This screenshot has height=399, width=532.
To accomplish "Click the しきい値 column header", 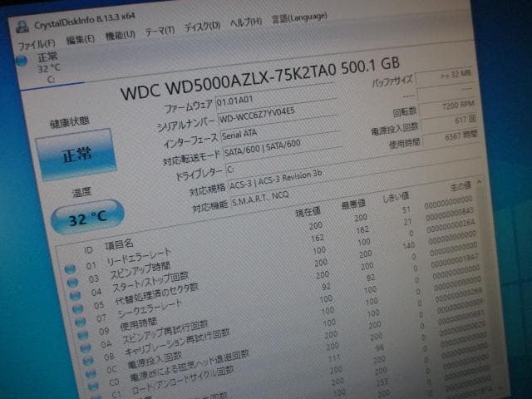I will tap(396, 197).
